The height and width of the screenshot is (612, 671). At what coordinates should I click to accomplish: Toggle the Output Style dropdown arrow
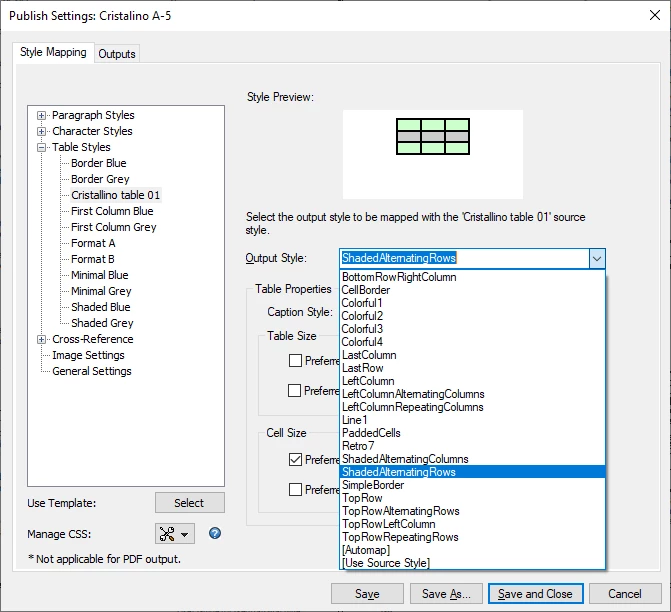[x=597, y=258]
